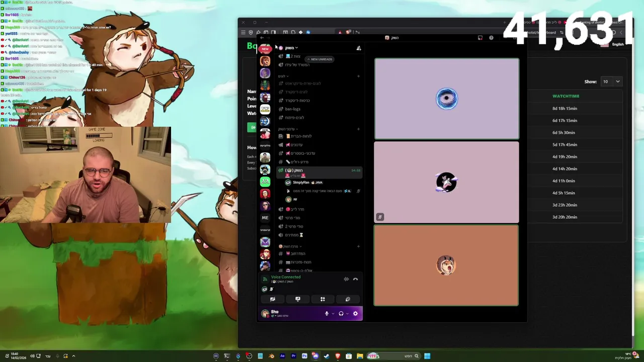Image resolution: width=644 pixels, height=362 pixels.
Task: Open Blender from the taskbar
Action: coord(271,356)
